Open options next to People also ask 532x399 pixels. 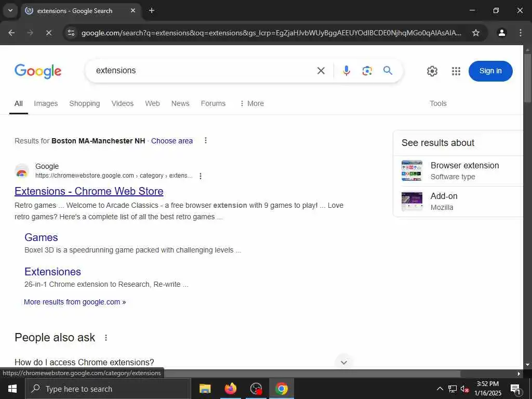106,338
